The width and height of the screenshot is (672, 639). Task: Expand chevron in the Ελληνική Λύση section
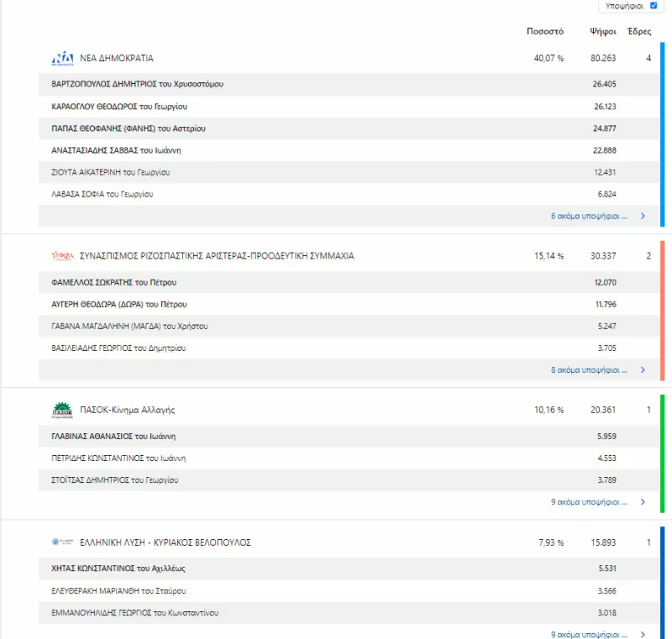coord(643,634)
